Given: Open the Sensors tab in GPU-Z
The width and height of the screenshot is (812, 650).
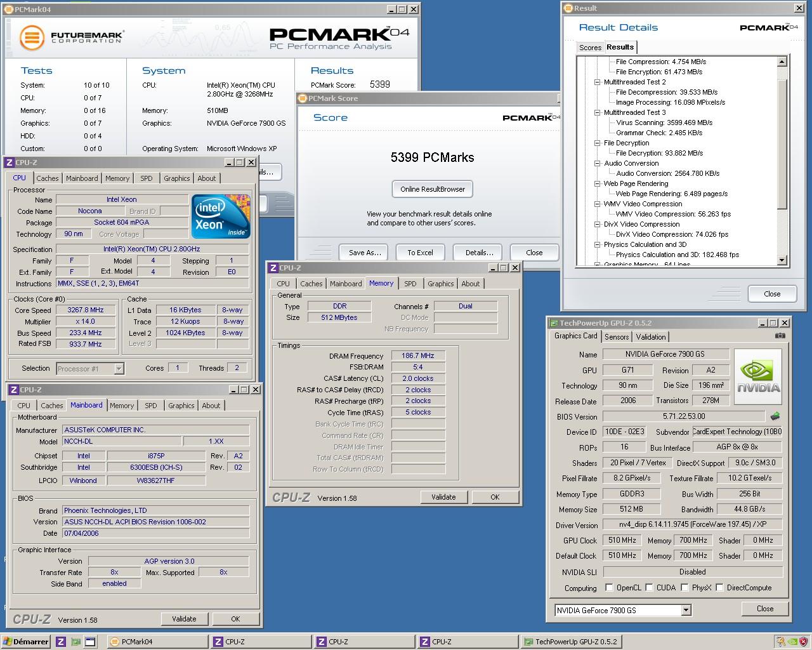Looking at the screenshot, I should [x=617, y=337].
